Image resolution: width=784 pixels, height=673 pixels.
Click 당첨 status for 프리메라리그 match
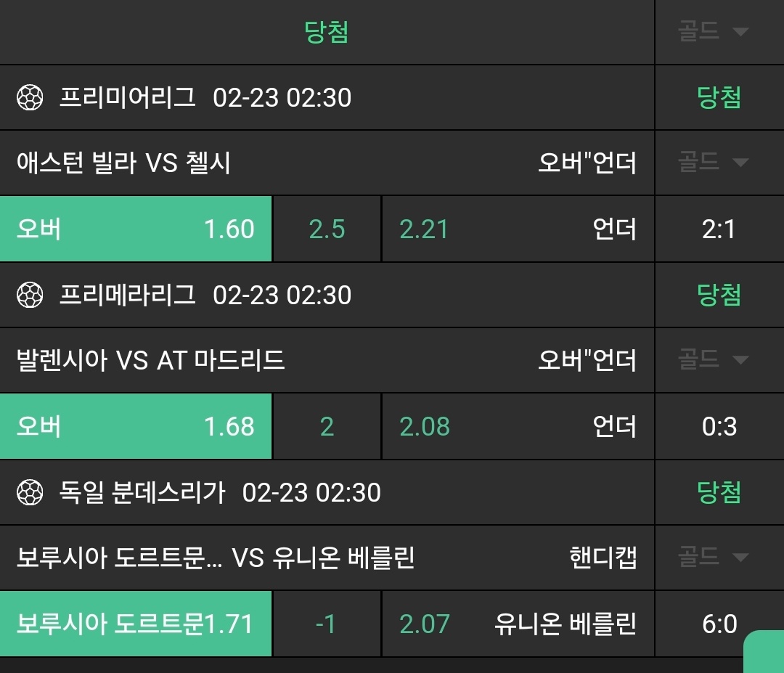[719, 295]
